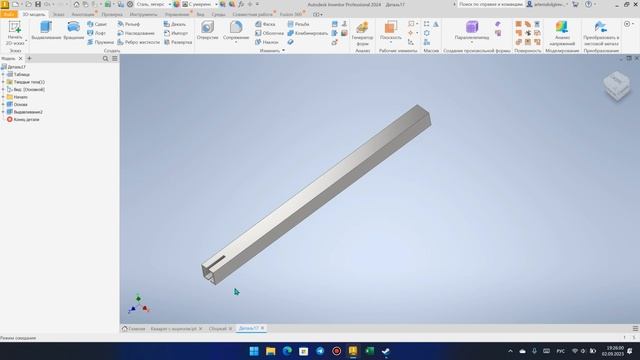Image resolution: width=640 pixels, height=360 pixels.
Task: Switch to the Аннотации ribbon tab
Action: [83, 14]
